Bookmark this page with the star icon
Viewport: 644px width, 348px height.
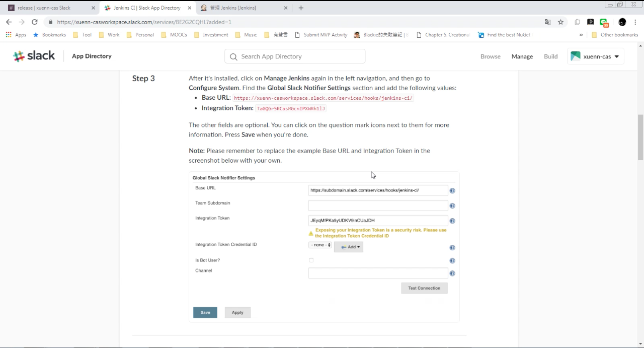pyautogui.click(x=560, y=22)
